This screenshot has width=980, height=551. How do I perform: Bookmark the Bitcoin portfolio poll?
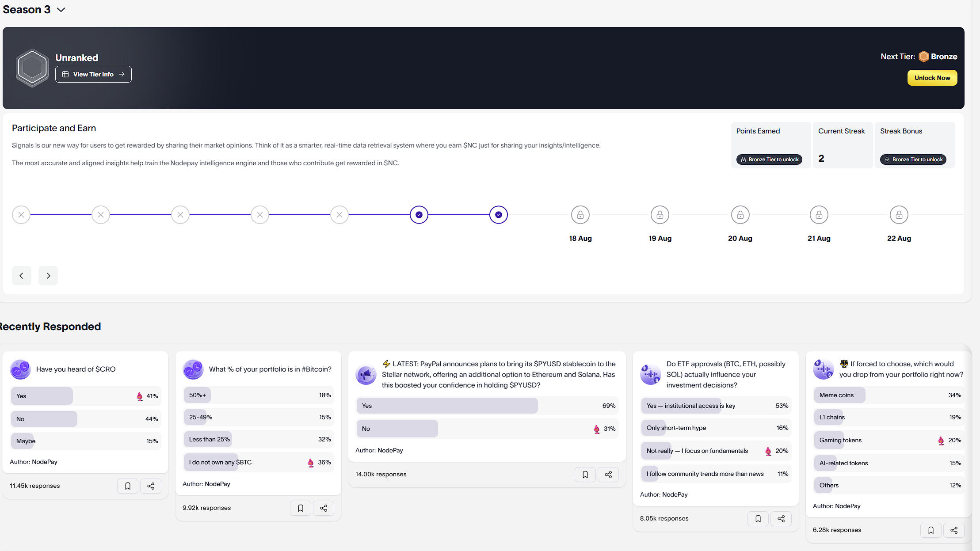[301, 508]
